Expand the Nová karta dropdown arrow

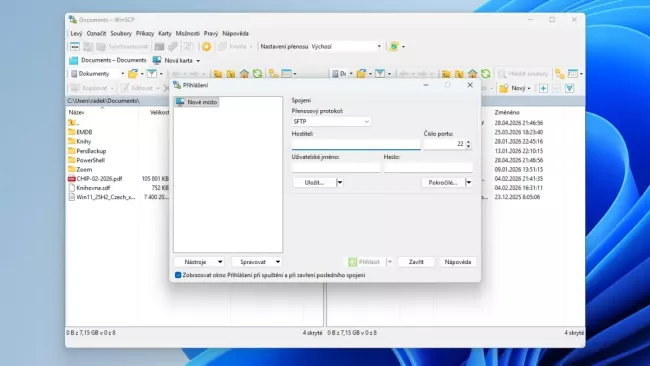(198, 61)
